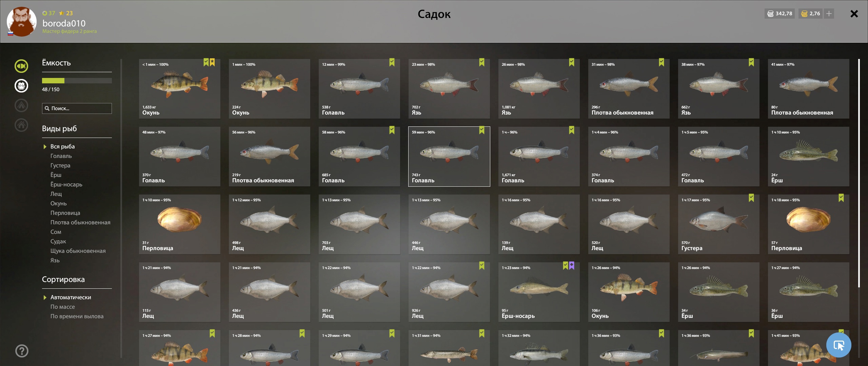Filter fish list by Щука обыкновенная
Viewport: 868px width, 366px height.
[78, 251]
